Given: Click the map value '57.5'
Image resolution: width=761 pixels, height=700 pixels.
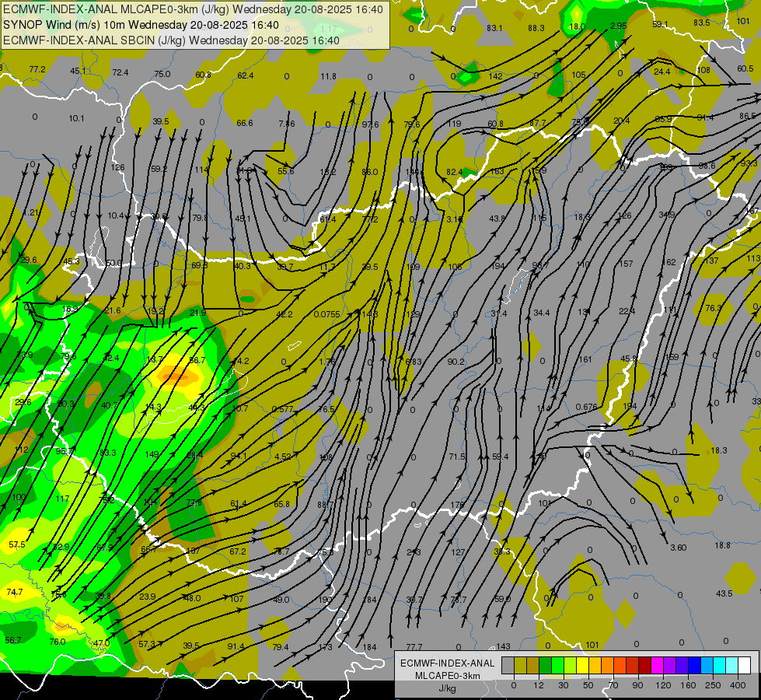Looking at the screenshot, I should point(16,544).
